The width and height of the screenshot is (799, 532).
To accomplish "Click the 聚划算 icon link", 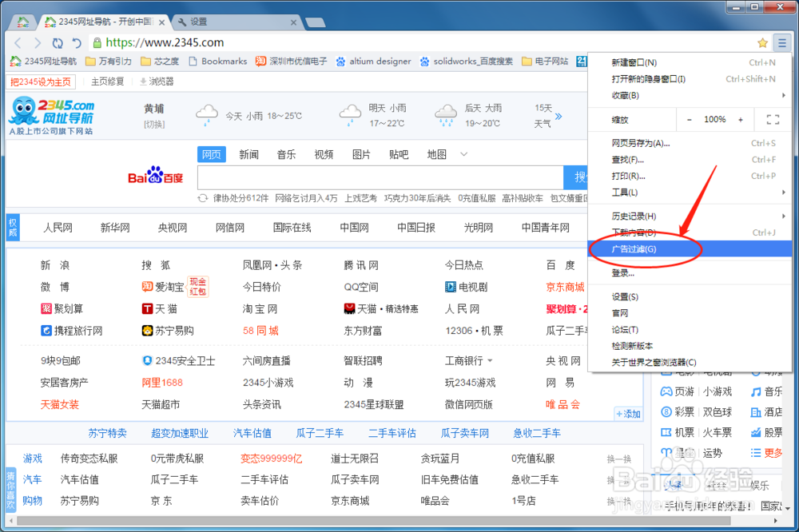I will click(x=62, y=309).
